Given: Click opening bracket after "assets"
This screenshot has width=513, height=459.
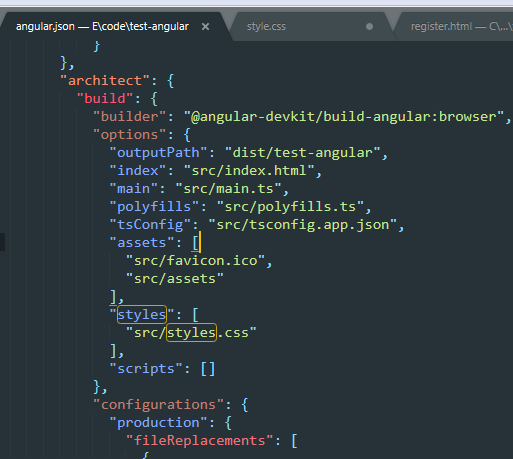Looking at the screenshot, I should pos(196,243).
